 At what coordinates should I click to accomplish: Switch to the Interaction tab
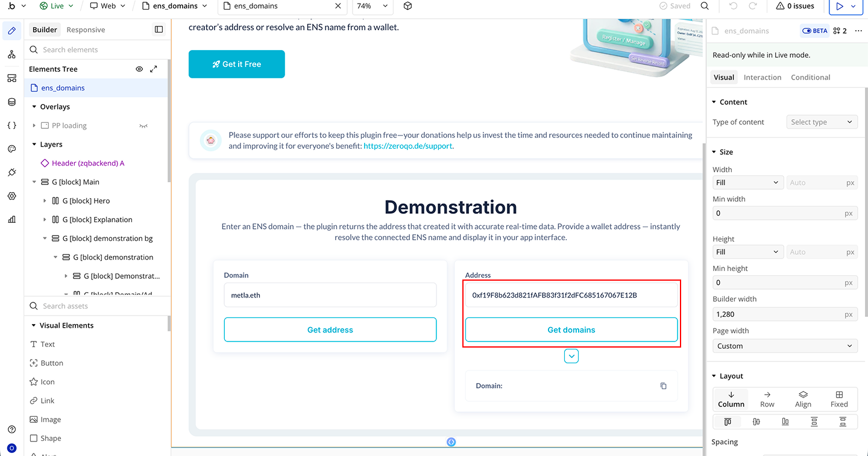pyautogui.click(x=763, y=77)
